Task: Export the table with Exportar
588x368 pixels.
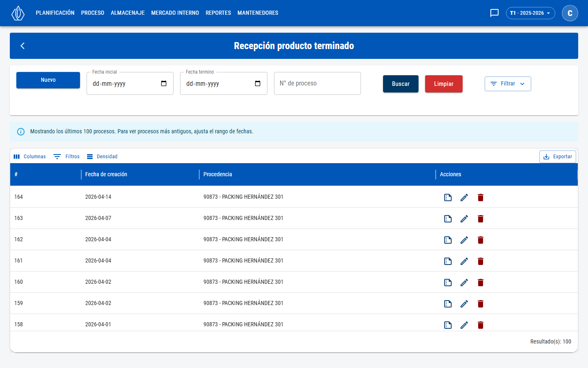Action: (558, 157)
